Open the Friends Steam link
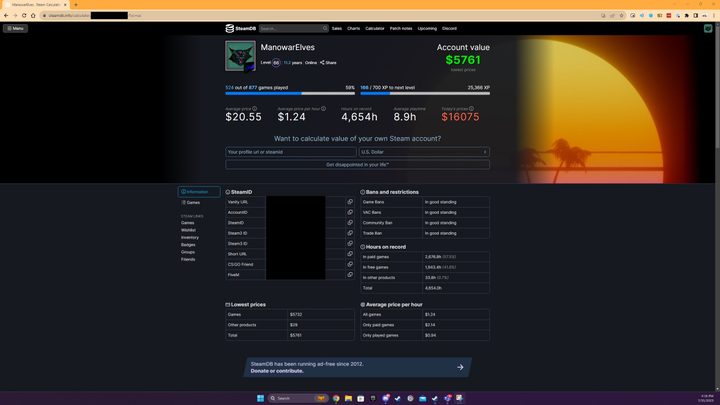Image resolution: width=720 pixels, height=405 pixels. pyautogui.click(x=188, y=259)
